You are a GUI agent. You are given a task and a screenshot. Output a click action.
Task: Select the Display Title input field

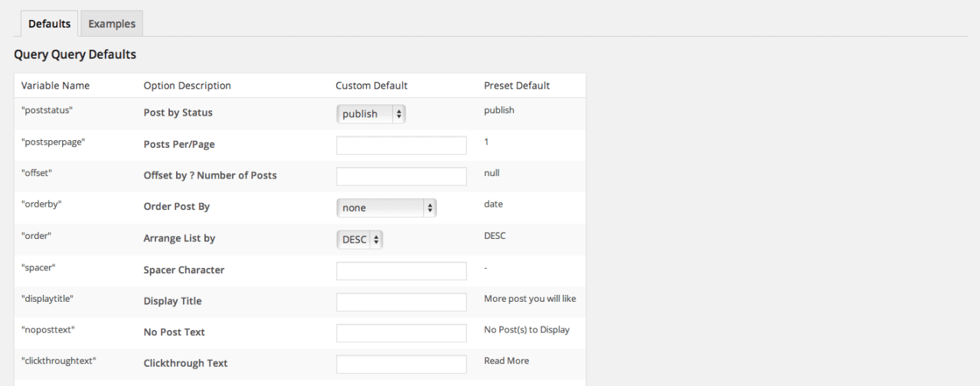point(401,302)
